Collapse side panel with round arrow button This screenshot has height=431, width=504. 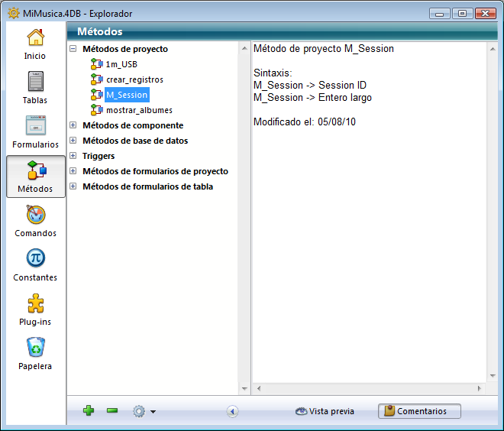pos(232,411)
